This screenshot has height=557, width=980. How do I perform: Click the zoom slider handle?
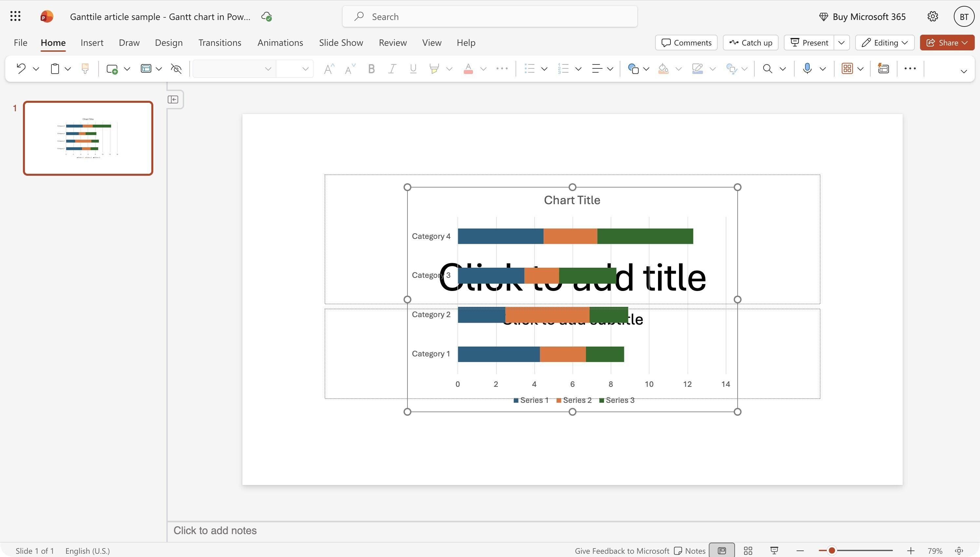(832, 551)
